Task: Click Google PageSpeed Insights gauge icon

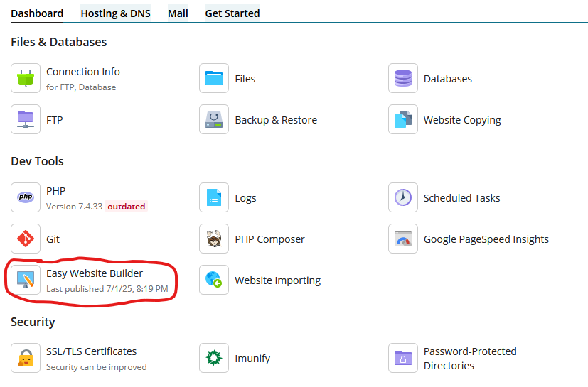Action: click(x=402, y=239)
